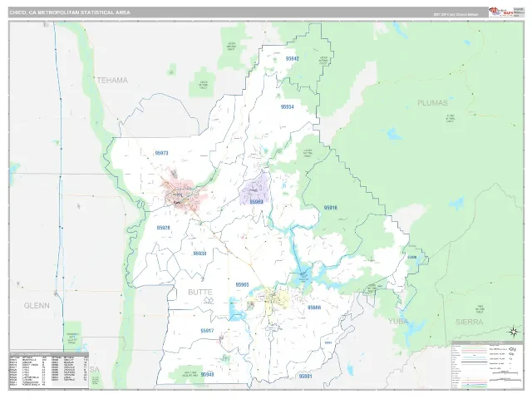Click ZIP code 95973 label

[x=161, y=153]
